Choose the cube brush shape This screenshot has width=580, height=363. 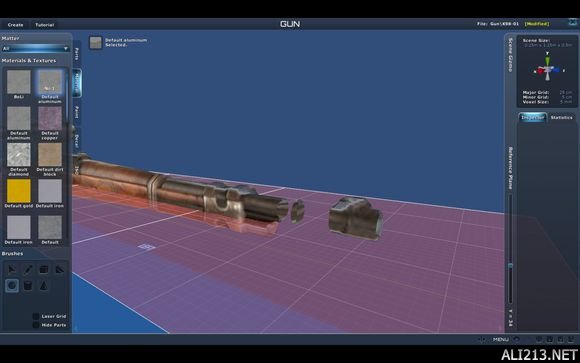click(44, 269)
